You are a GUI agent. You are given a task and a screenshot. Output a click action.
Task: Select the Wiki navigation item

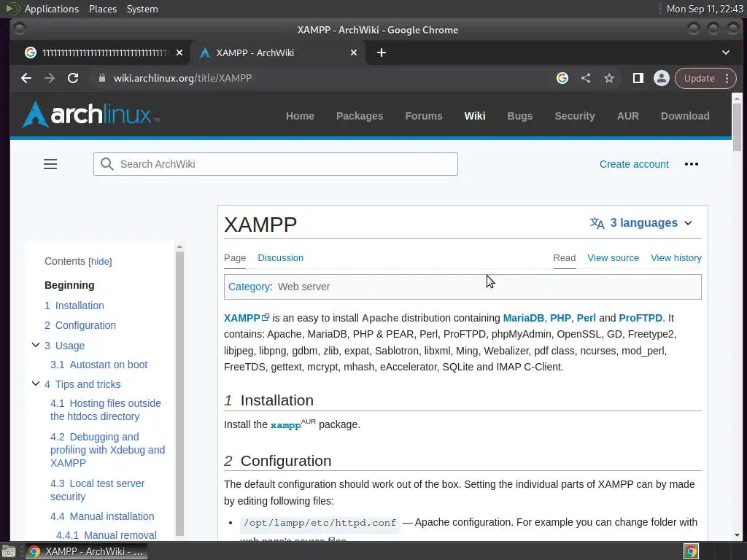tap(474, 116)
